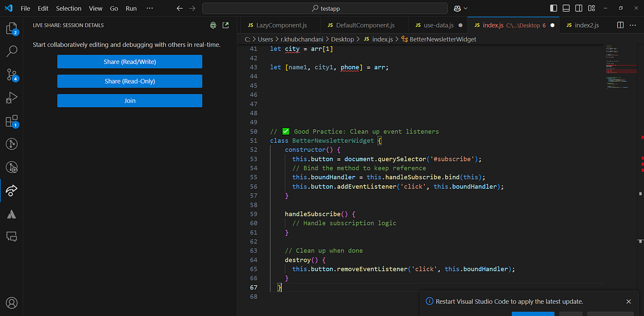Viewport: 644px width, 316px height.
Task: Open editor More Actions ellipsis
Action: tap(633, 25)
